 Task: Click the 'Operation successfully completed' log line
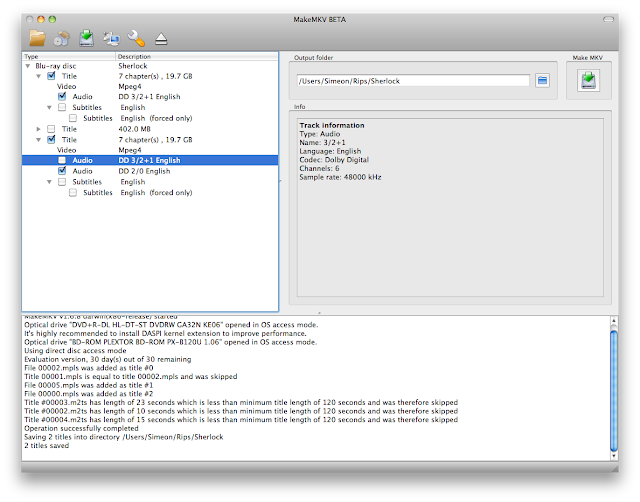point(81,429)
